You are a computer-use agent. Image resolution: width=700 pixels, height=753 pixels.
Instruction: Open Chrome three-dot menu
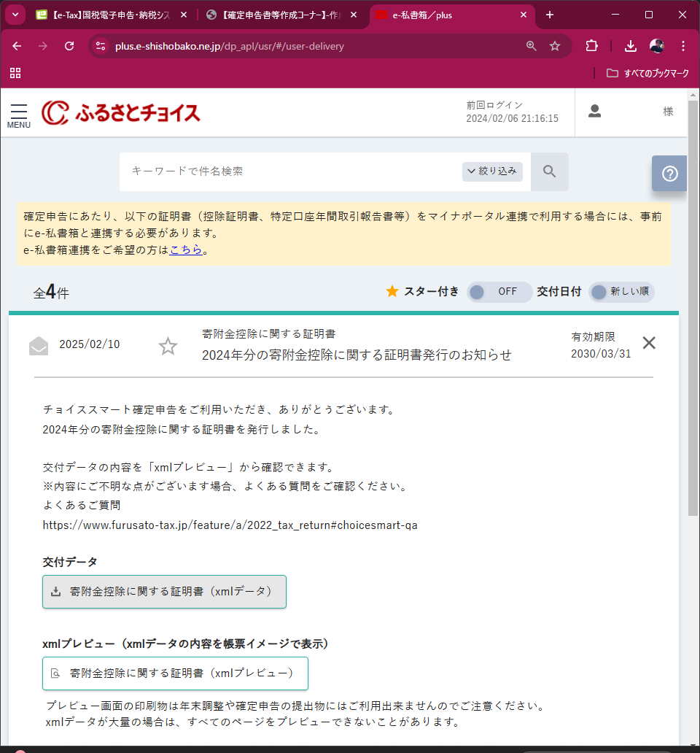click(683, 46)
